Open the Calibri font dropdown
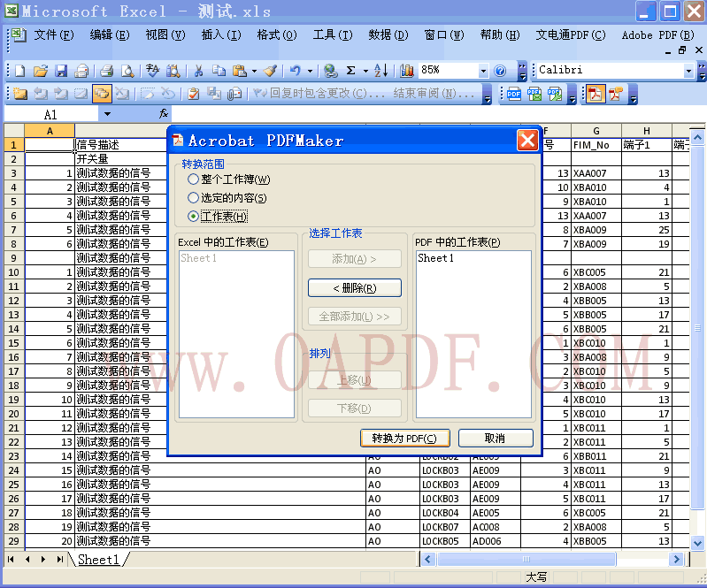Screen dimensions: 707x588 click(x=688, y=71)
